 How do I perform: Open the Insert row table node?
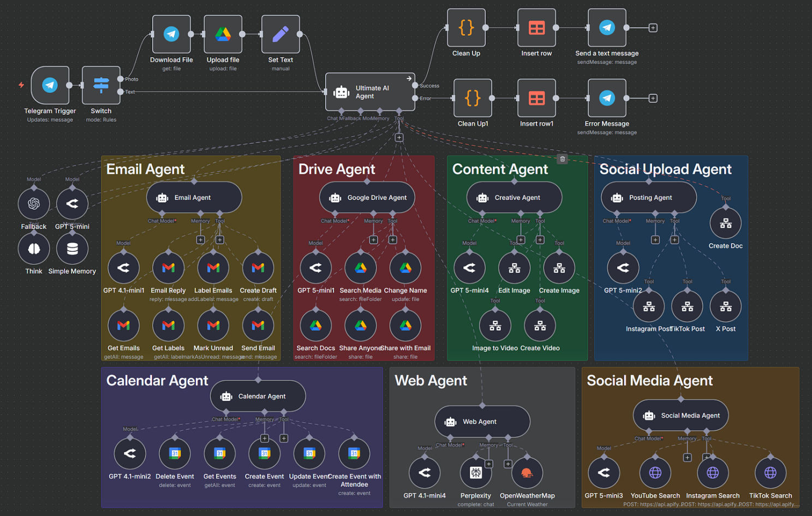click(536, 28)
